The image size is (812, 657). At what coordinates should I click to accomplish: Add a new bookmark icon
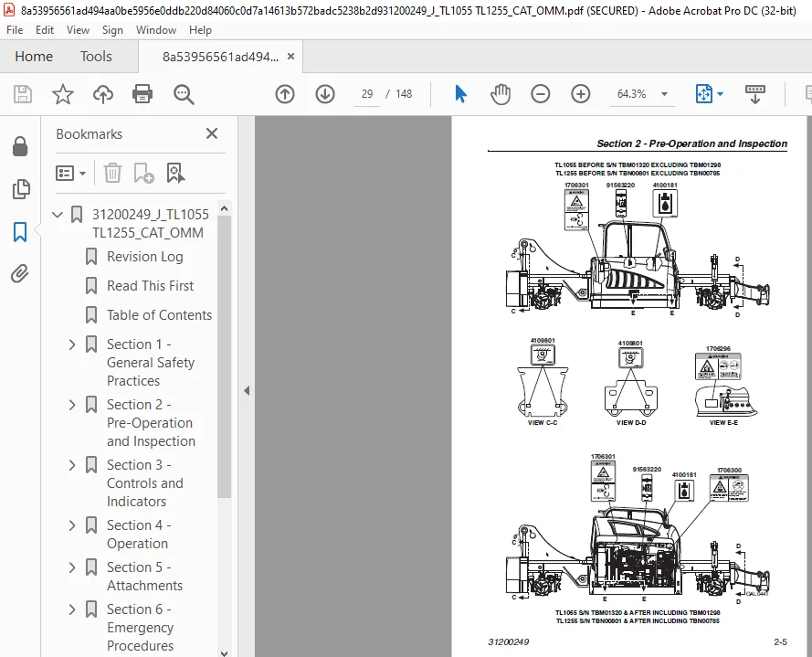tap(143, 173)
